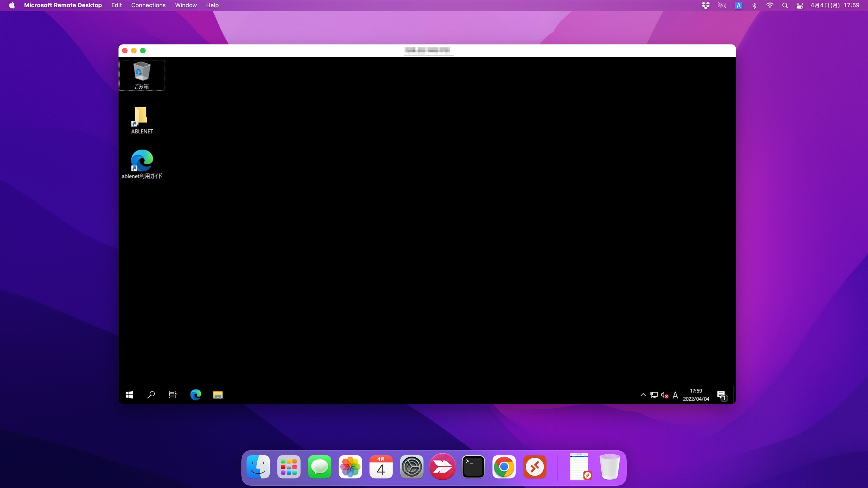Click the muted volume tray icon
This screenshot has width=868, height=488.
[x=665, y=395]
